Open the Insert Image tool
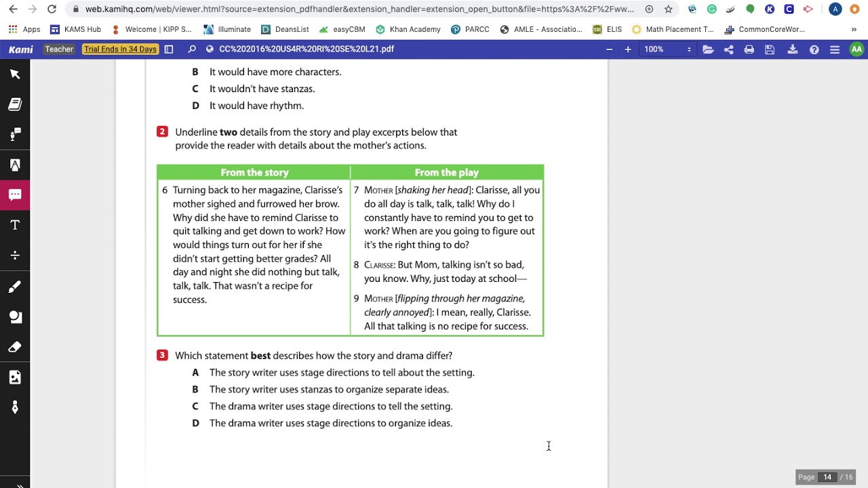The width and height of the screenshot is (868, 488). coord(15,378)
